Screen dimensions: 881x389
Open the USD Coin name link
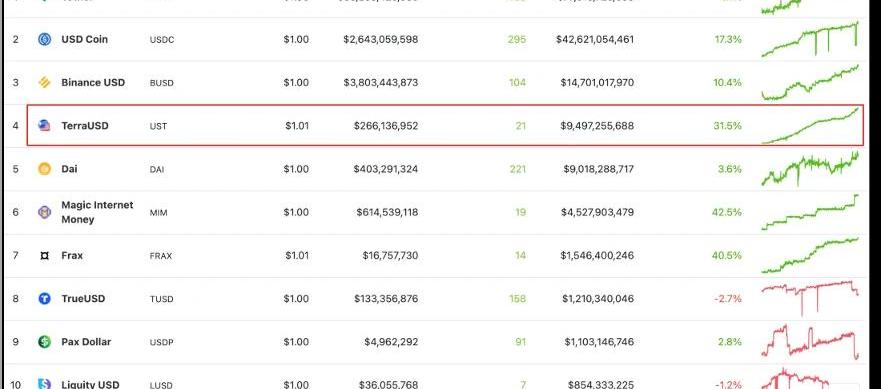click(84, 39)
